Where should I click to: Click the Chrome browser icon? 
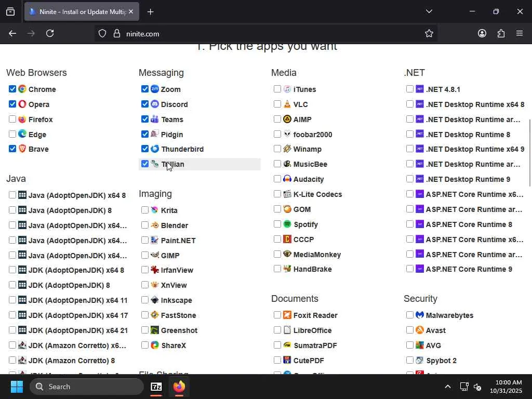[x=22, y=89]
